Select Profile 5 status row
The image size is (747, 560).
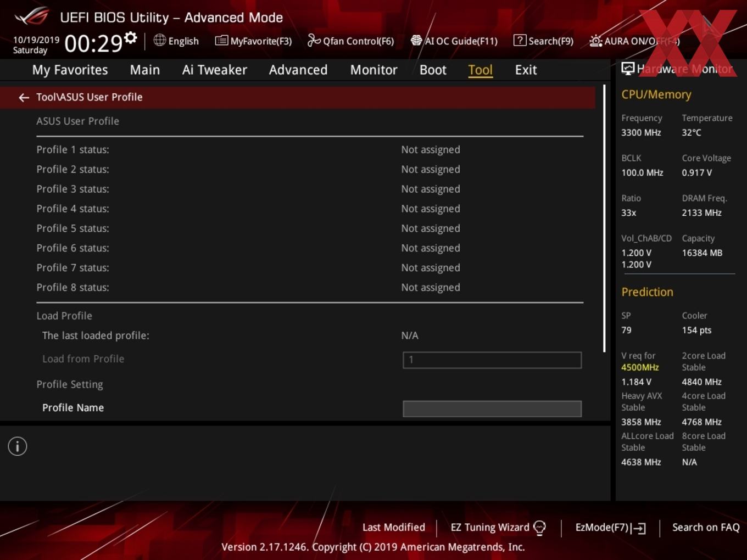tap(310, 228)
